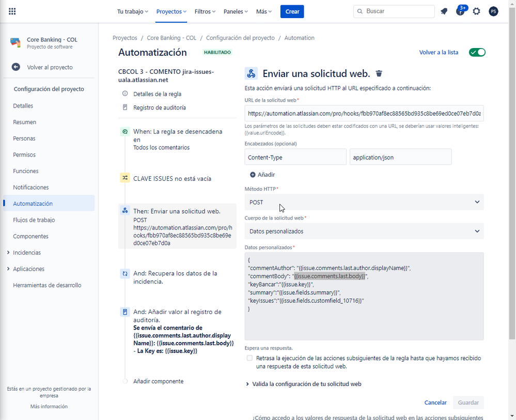Click the audit log icon beside Registro de auditoría
The height and width of the screenshot is (420, 516).
(125, 107)
